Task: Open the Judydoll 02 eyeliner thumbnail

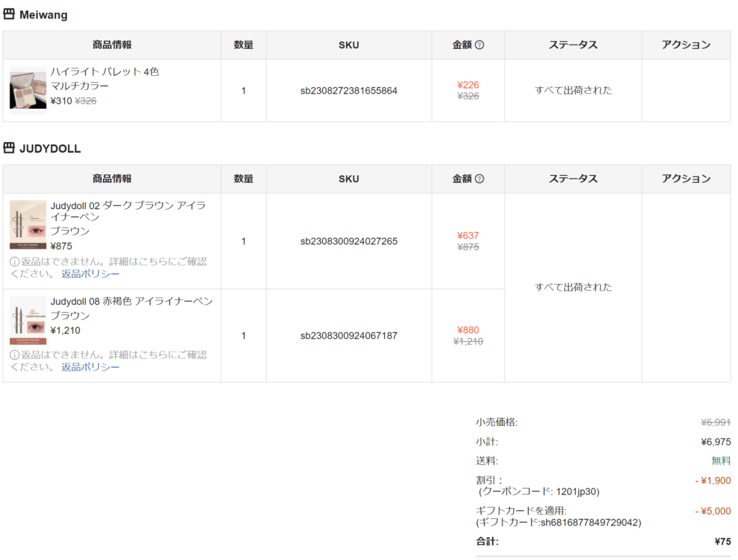Action: pyautogui.click(x=28, y=224)
